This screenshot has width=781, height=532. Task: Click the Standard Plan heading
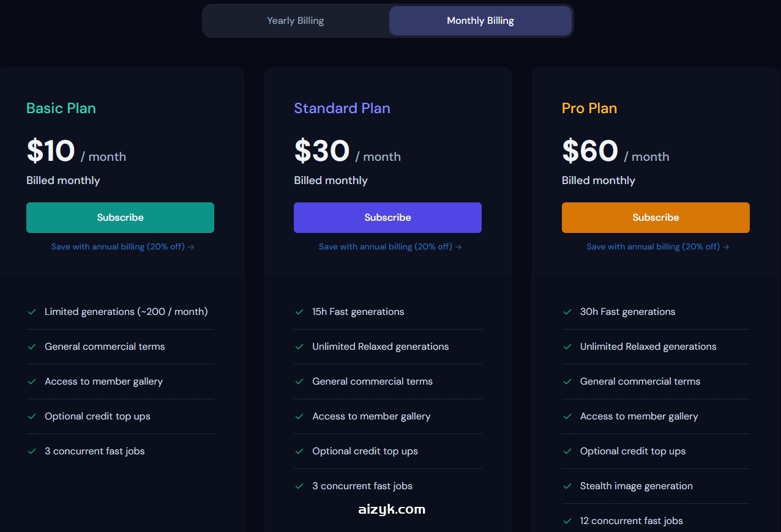click(342, 108)
